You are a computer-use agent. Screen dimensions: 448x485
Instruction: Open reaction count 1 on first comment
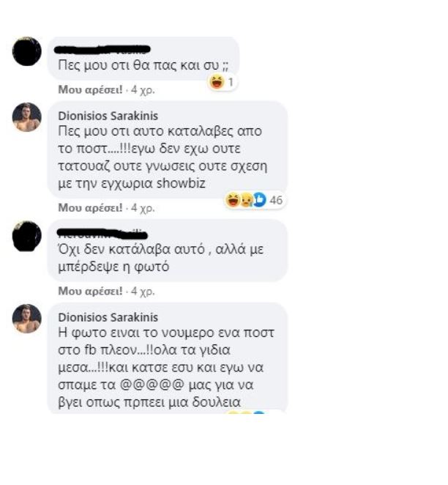[x=231, y=82]
